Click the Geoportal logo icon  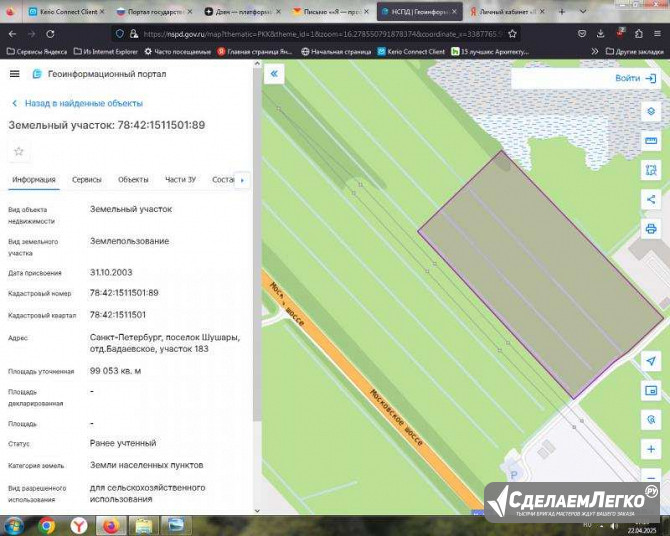[x=37, y=74]
